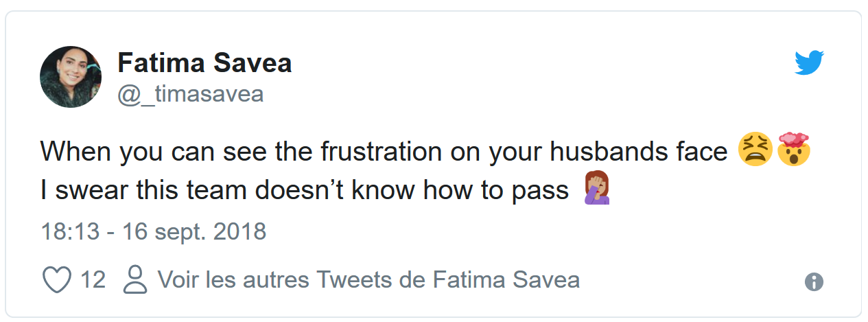The height and width of the screenshot is (322, 868).
Task: Click Voir les autres Tweets de Fatima Savea
Action: click(x=368, y=280)
